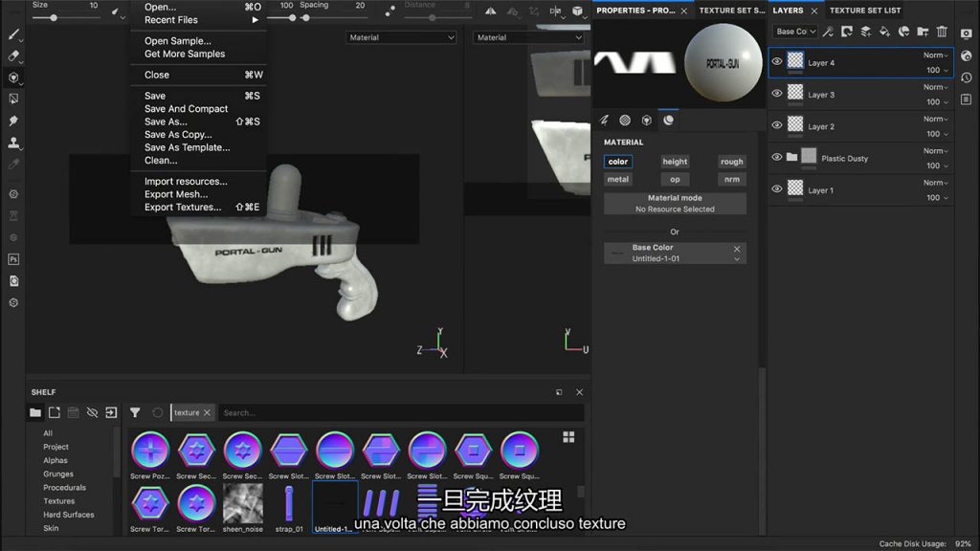Switch shelf to grid view icon

coord(568,436)
